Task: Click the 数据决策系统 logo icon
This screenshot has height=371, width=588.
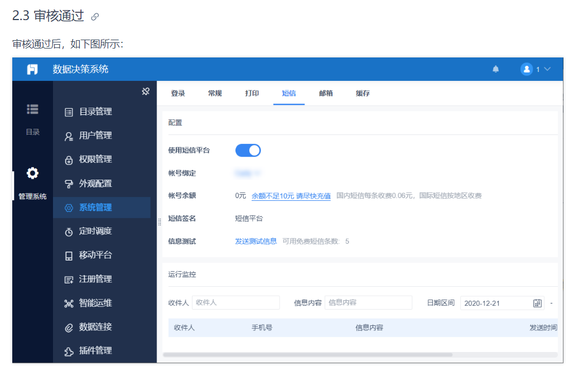Action: [32, 69]
